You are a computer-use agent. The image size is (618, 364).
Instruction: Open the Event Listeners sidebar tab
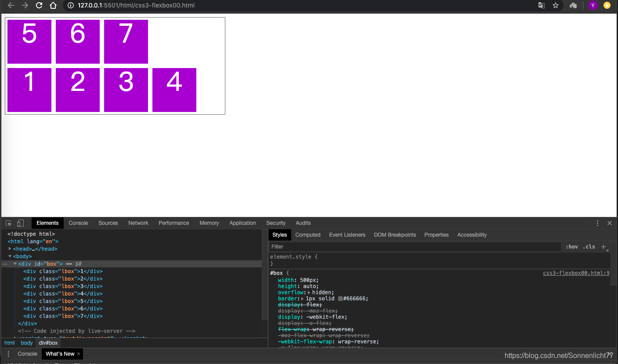point(347,235)
